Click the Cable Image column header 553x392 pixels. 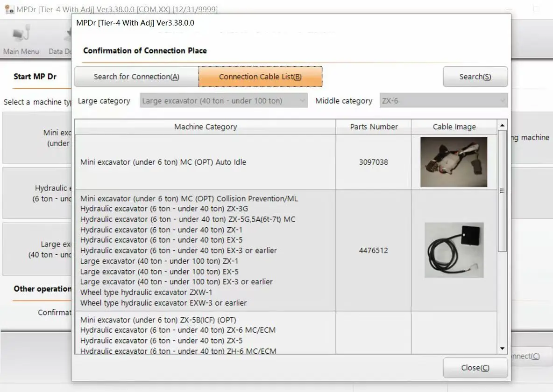(x=454, y=127)
